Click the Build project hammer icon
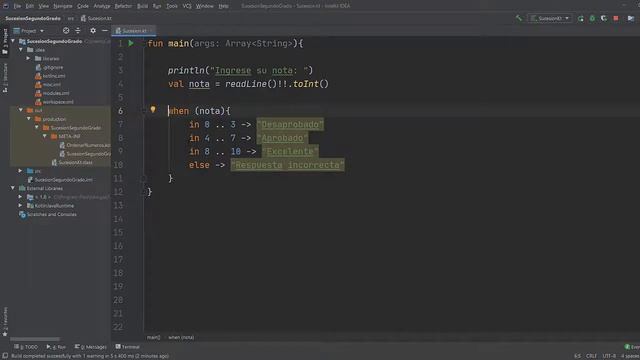Viewport: 640px width, 360px height. click(x=519, y=18)
